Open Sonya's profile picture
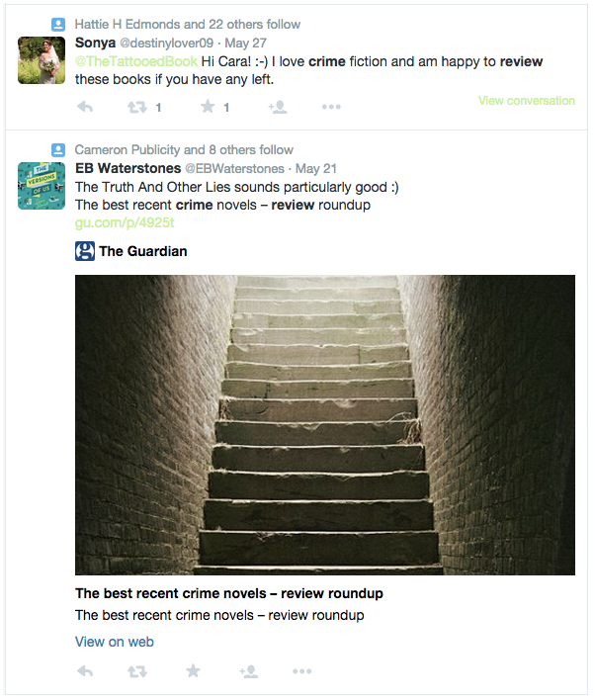 pos(42,60)
